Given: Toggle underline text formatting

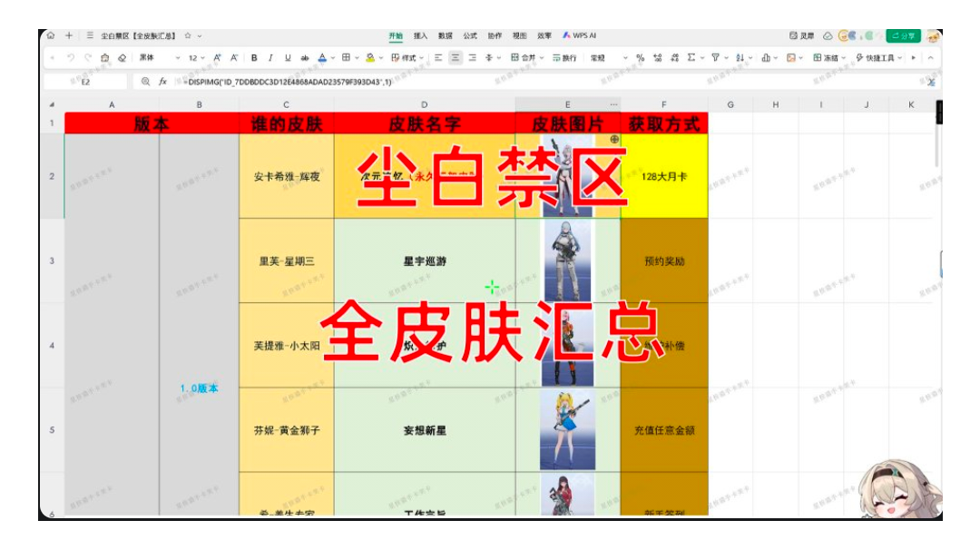Looking at the screenshot, I should coord(288,57).
